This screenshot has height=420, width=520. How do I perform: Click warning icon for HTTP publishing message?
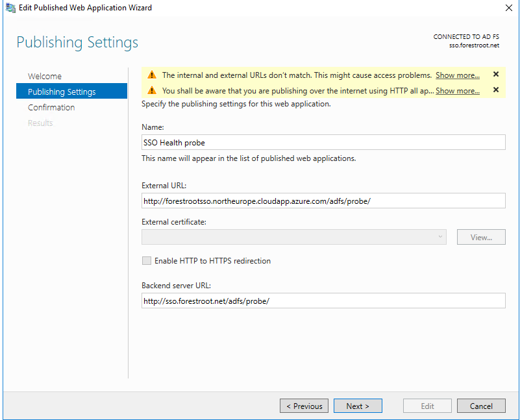(x=152, y=90)
